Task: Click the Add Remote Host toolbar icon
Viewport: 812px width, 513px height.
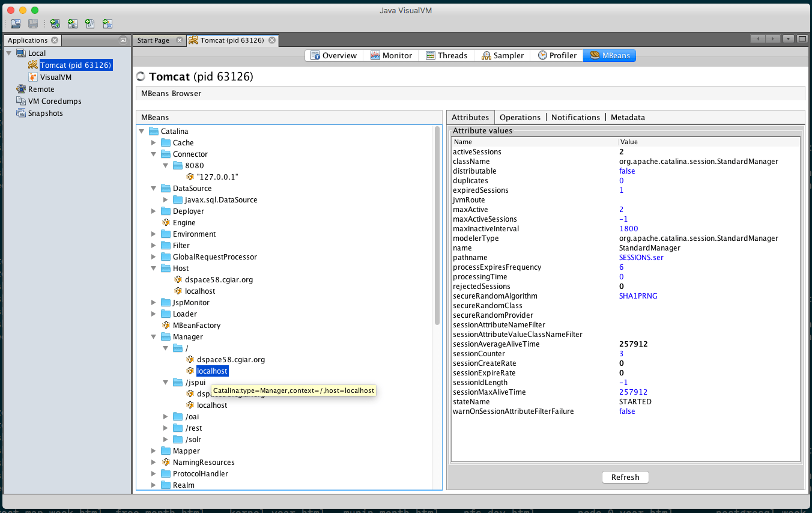Action: [55, 24]
